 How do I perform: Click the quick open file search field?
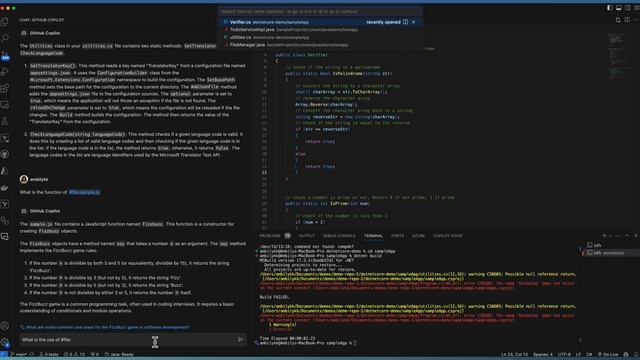(320, 11)
